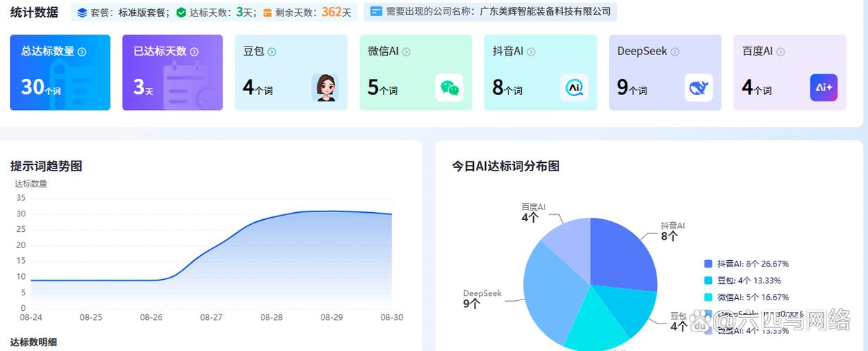Expand details arrow next to 总达标数量
The width and height of the screenshot is (868, 351).
(82, 51)
